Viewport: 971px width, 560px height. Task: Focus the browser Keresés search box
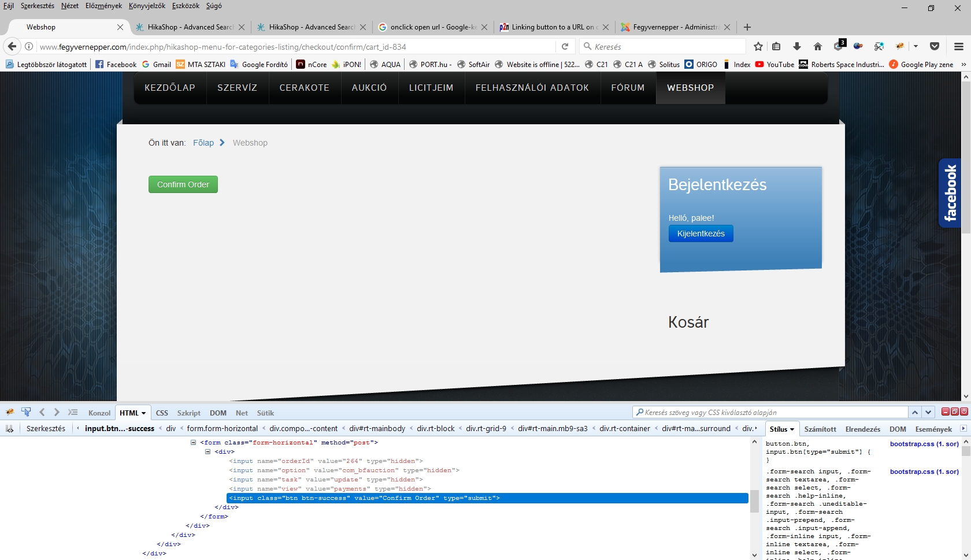[663, 46]
